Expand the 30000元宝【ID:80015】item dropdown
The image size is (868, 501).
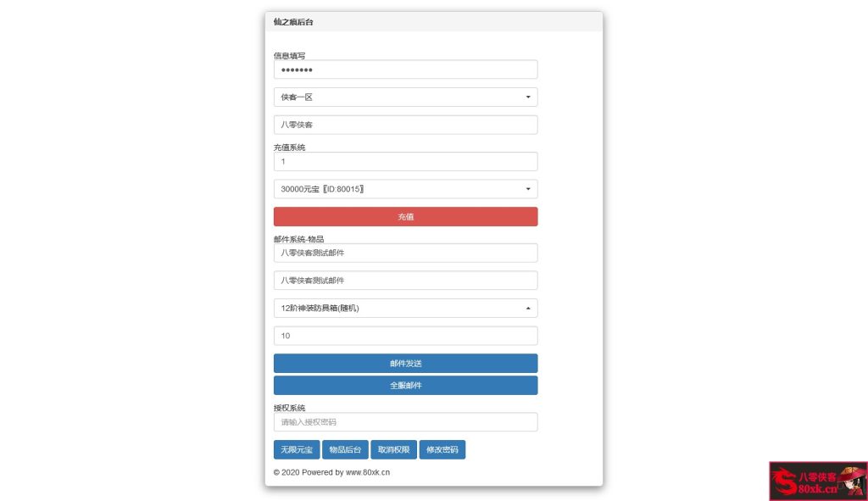point(405,189)
